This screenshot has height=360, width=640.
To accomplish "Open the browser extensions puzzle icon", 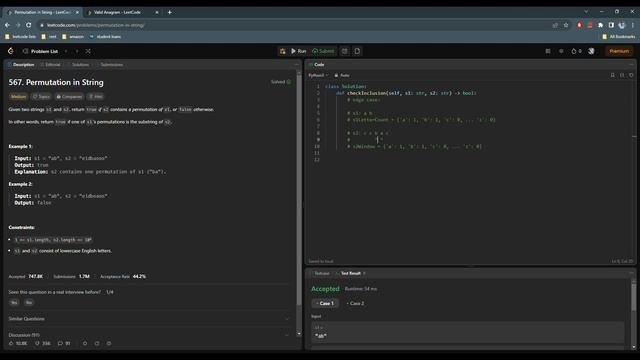I will 600,25.
